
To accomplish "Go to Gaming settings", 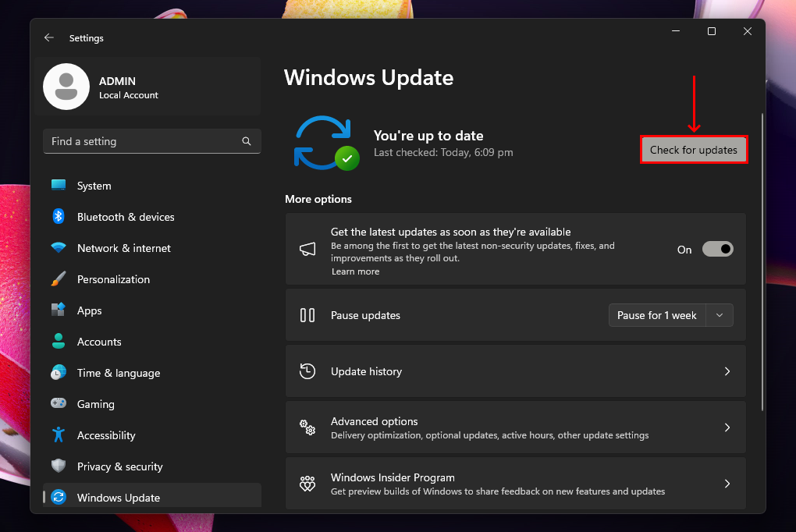I will [x=152, y=404].
